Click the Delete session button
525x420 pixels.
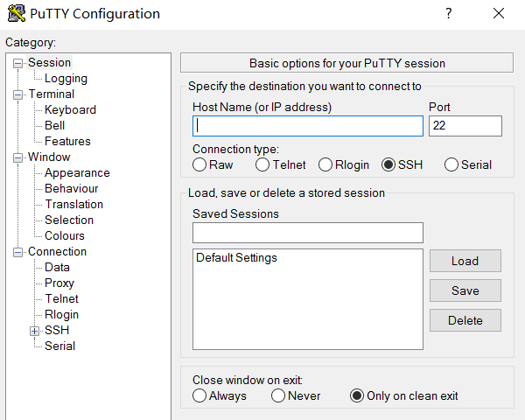pyautogui.click(x=465, y=320)
